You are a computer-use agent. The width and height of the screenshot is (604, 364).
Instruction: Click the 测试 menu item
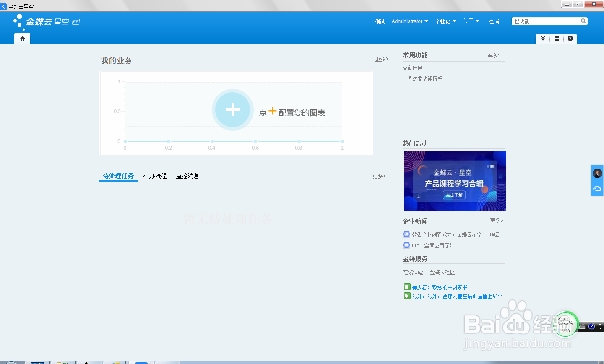click(x=380, y=21)
